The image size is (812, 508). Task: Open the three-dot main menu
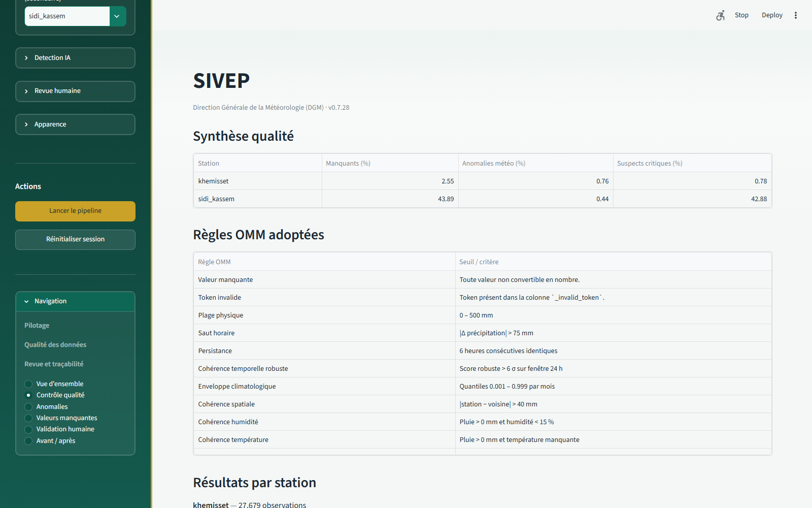click(x=796, y=15)
